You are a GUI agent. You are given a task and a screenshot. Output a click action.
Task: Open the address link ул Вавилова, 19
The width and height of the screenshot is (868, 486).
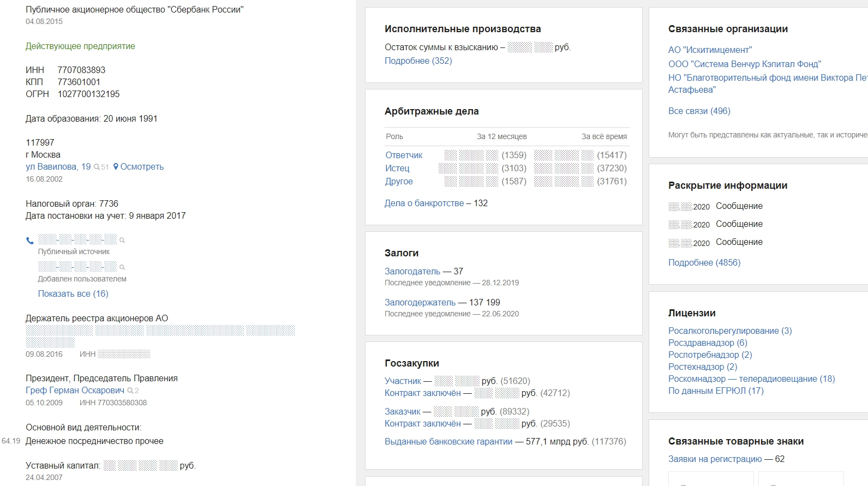click(x=58, y=167)
